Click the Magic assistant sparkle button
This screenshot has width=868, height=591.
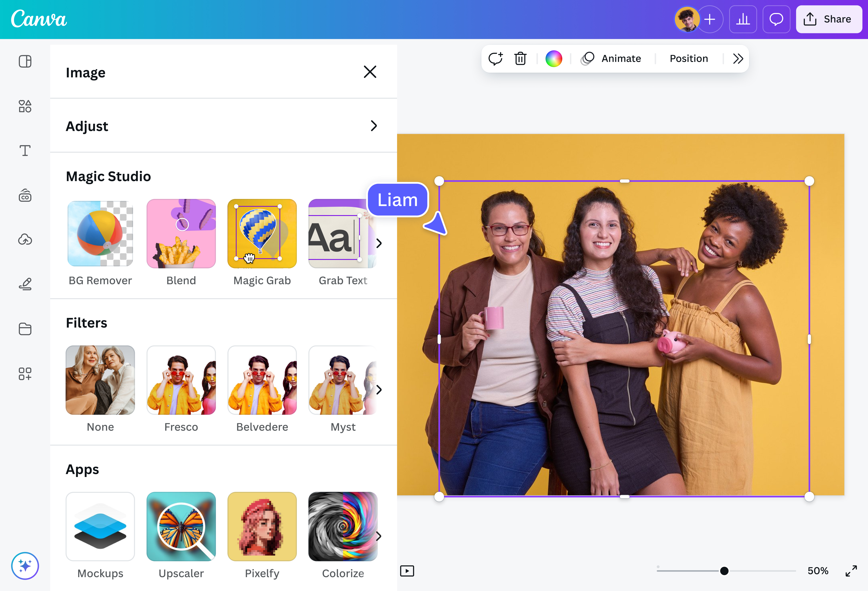[25, 566]
